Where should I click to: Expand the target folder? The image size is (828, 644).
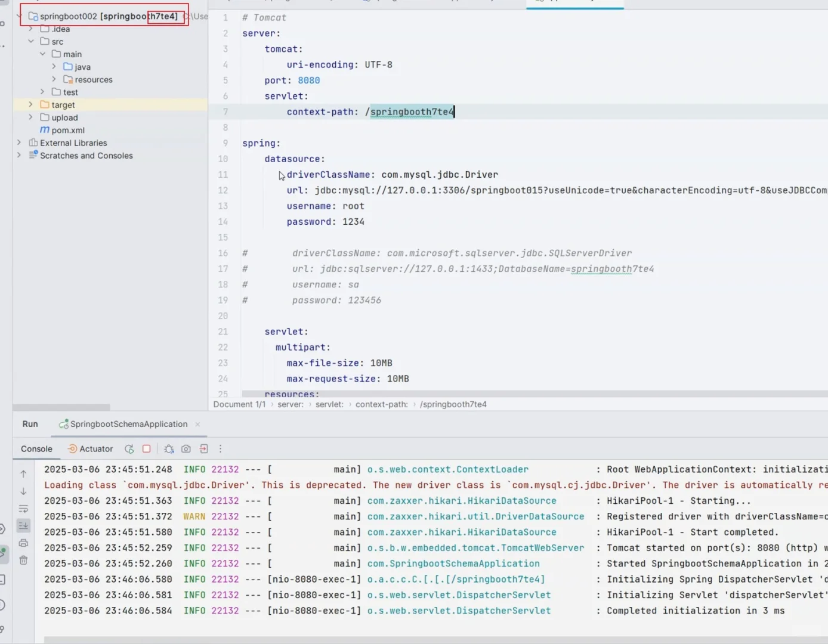point(31,104)
